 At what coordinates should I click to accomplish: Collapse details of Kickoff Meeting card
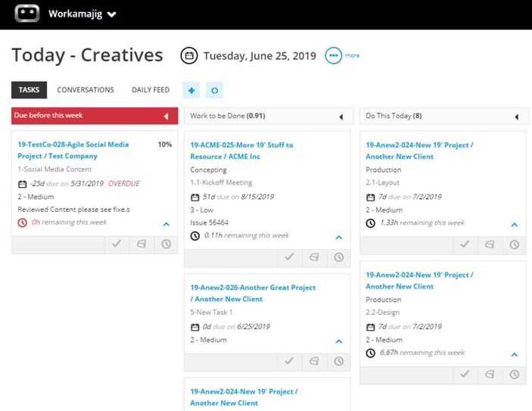coord(339,238)
